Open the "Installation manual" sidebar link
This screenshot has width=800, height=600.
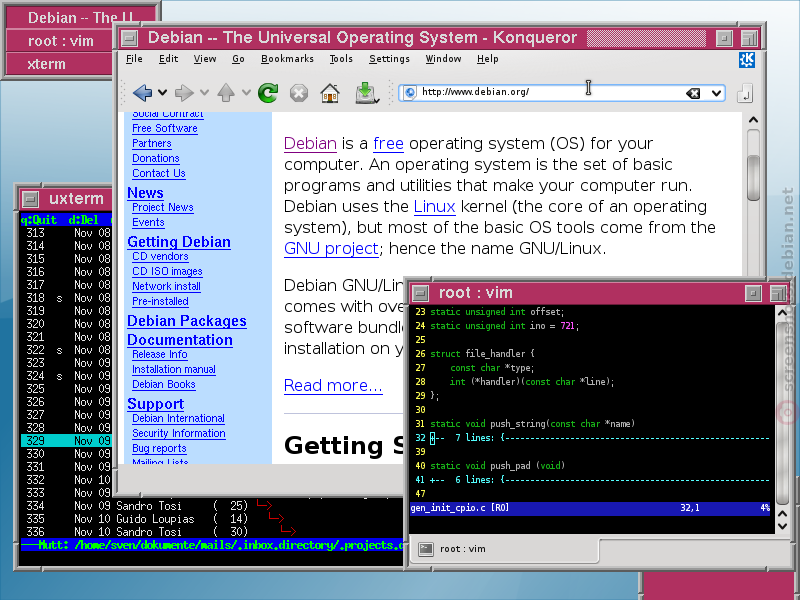(174, 369)
